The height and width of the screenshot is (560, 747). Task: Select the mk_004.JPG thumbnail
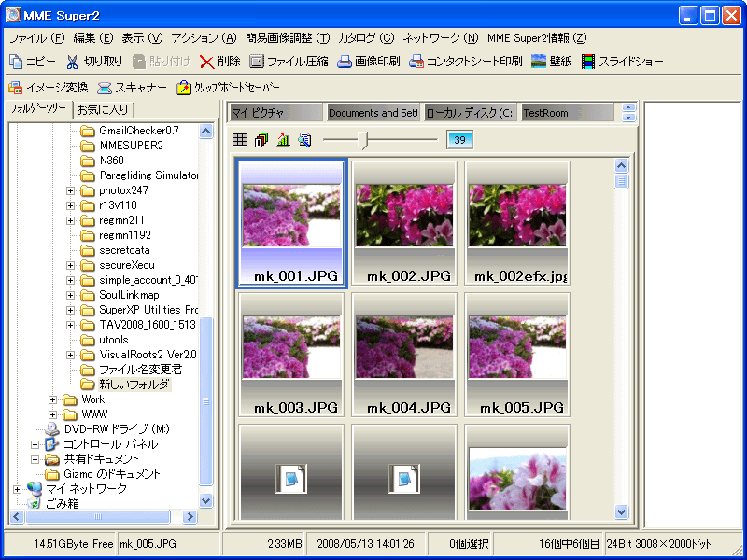404,354
